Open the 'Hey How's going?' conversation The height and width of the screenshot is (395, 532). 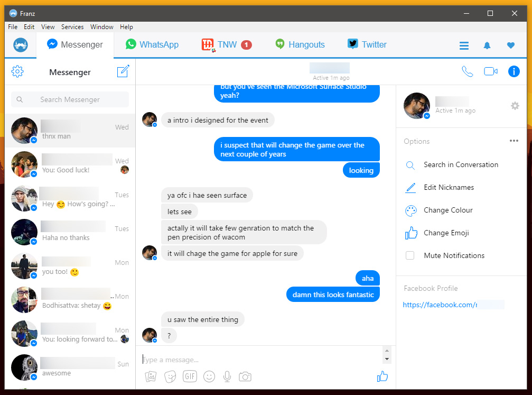click(70, 199)
